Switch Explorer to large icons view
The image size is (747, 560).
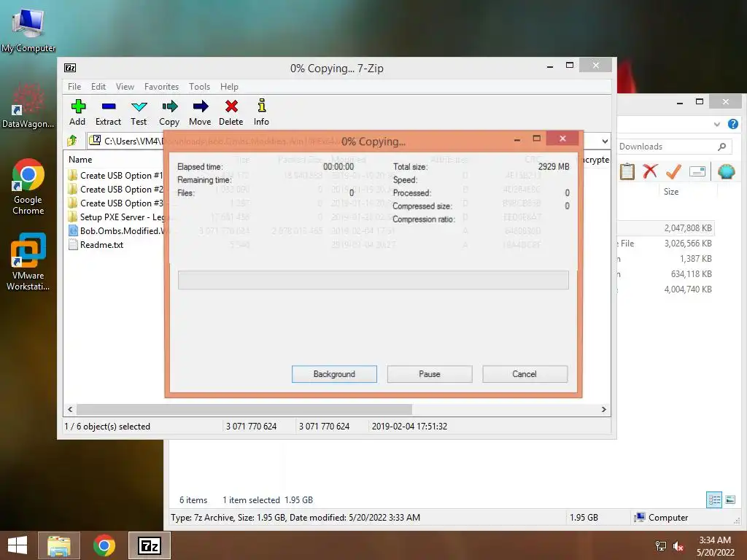point(729,499)
